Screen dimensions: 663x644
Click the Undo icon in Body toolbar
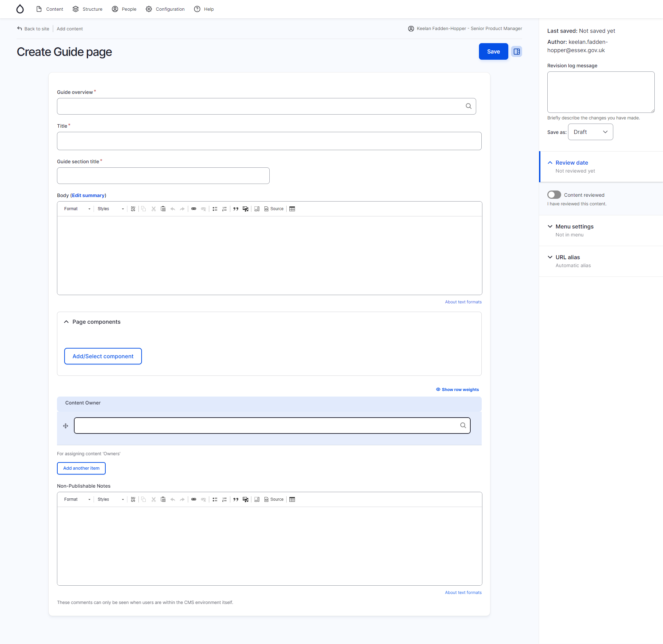(173, 209)
